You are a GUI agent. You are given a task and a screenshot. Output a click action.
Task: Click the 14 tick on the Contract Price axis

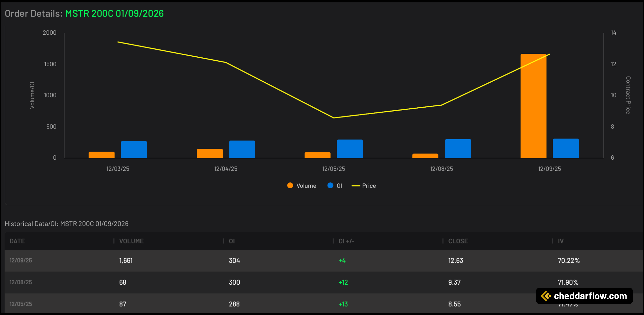point(613,33)
